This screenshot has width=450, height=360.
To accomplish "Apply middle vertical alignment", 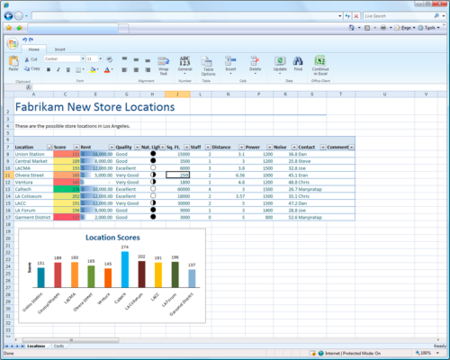I will [x=136, y=60].
